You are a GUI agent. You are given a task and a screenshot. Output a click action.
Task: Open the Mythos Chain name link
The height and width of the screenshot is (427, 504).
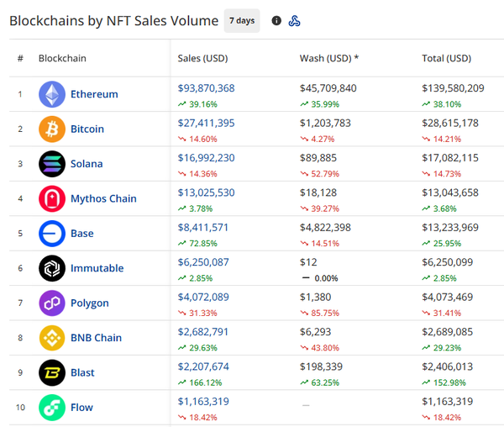pos(103,198)
